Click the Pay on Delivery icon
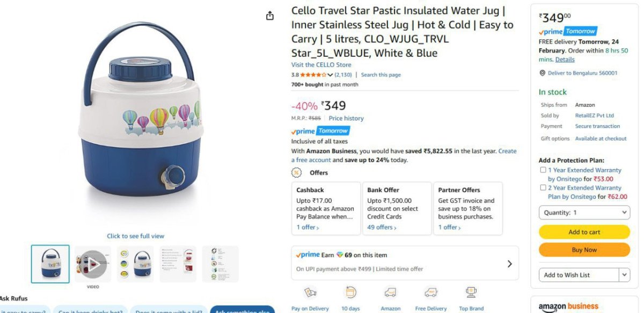 point(310,293)
